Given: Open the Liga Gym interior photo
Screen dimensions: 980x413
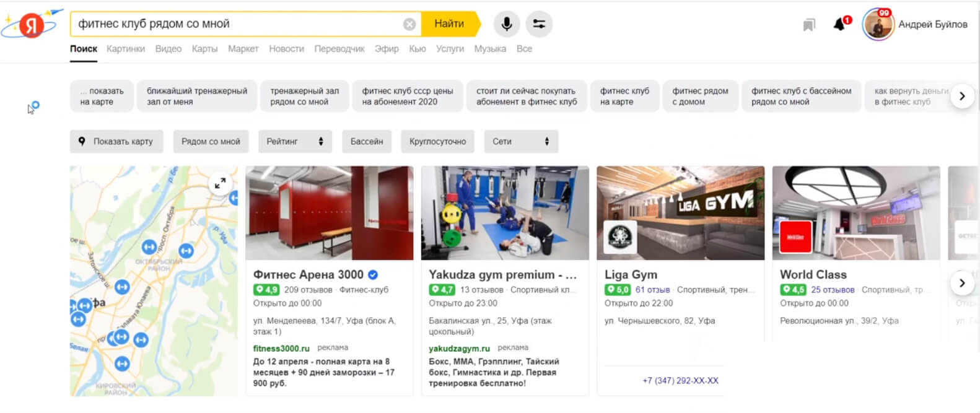Looking at the screenshot, I should point(681,213).
